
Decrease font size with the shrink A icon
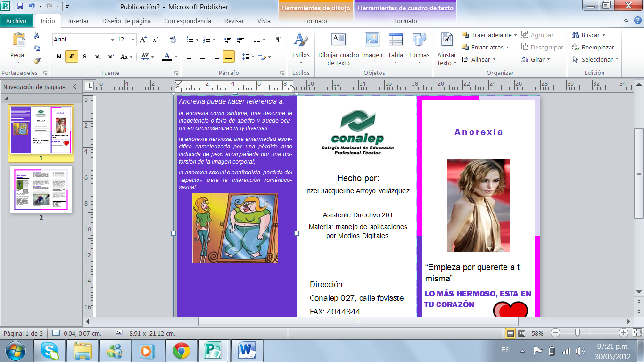tap(155, 40)
